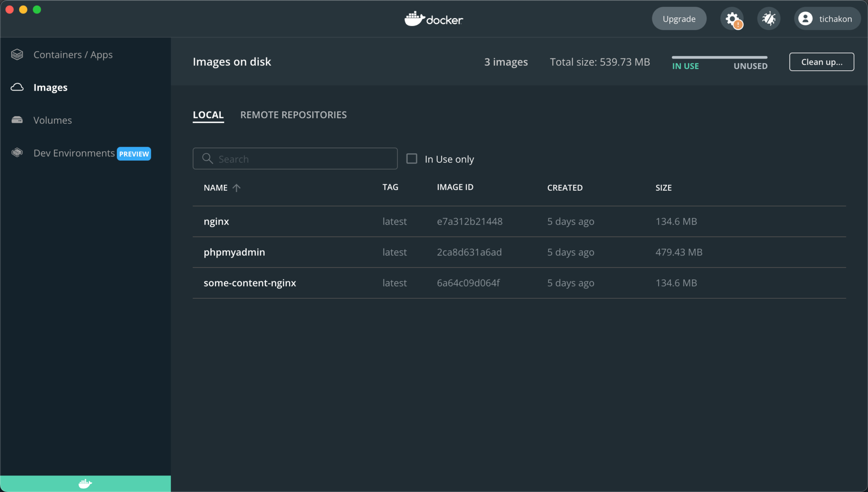The height and width of the screenshot is (492, 868).
Task: Select the LOCAL tab
Action: (208, 114)
